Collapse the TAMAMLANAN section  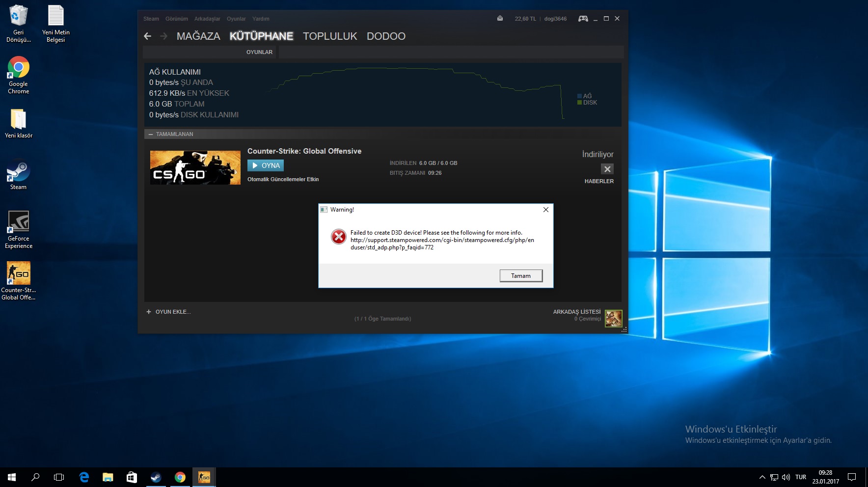(x=151, y=134)
